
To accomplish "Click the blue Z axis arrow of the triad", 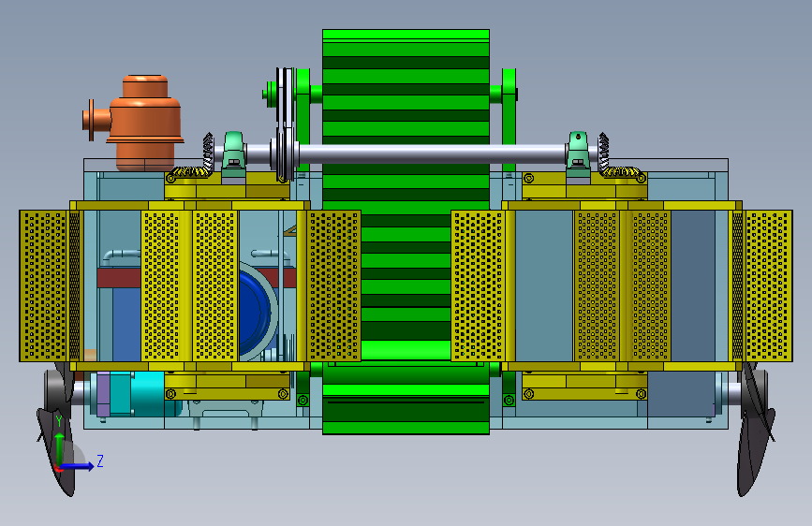I will point(77,466).
